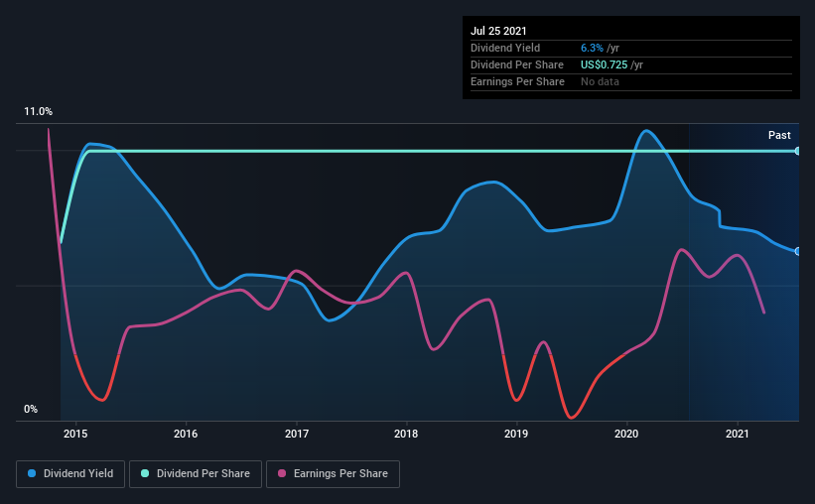Toggle the Earnings Per Share legend button
This screenshot has width=815, height=504.
(x=334, y=474)
